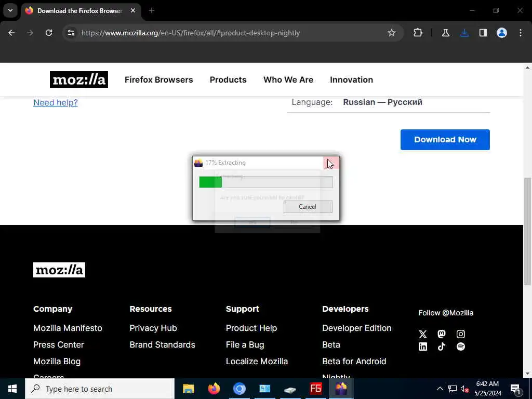Open the Mozilla Blog link

(x=57, y=362)
